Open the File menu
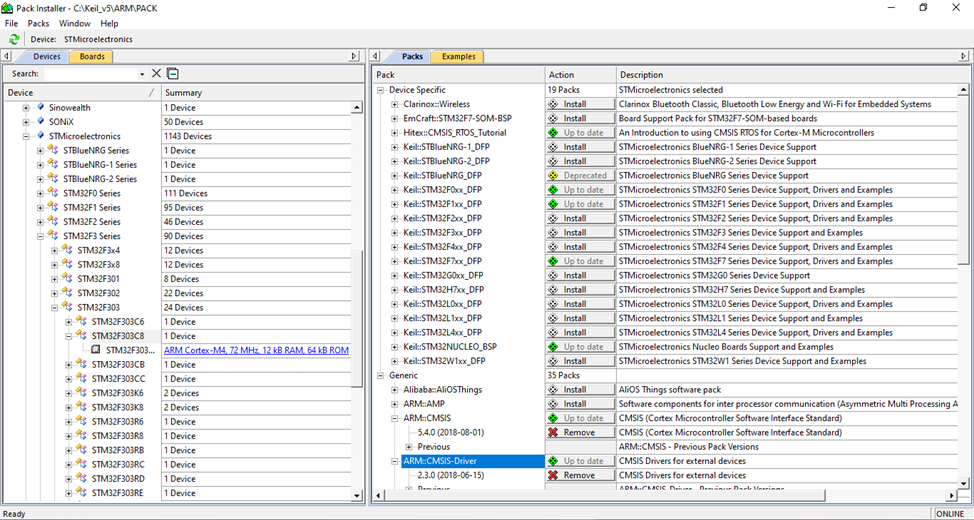Screen dimensions: 974x520 [11, 24]
